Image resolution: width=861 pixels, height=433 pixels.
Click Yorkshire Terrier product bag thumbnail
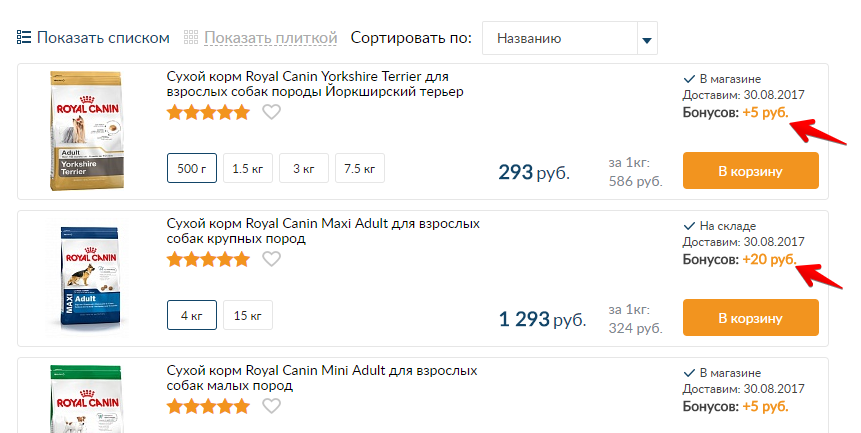[84, 130]
